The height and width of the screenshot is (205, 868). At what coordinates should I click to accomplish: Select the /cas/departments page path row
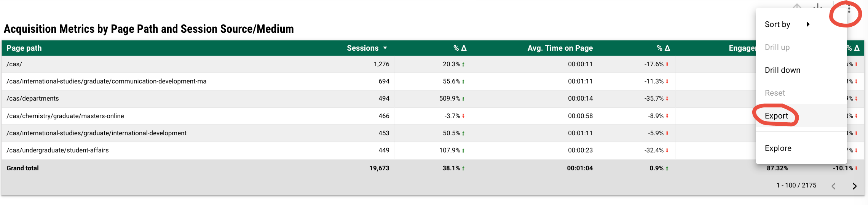[33, 98]
